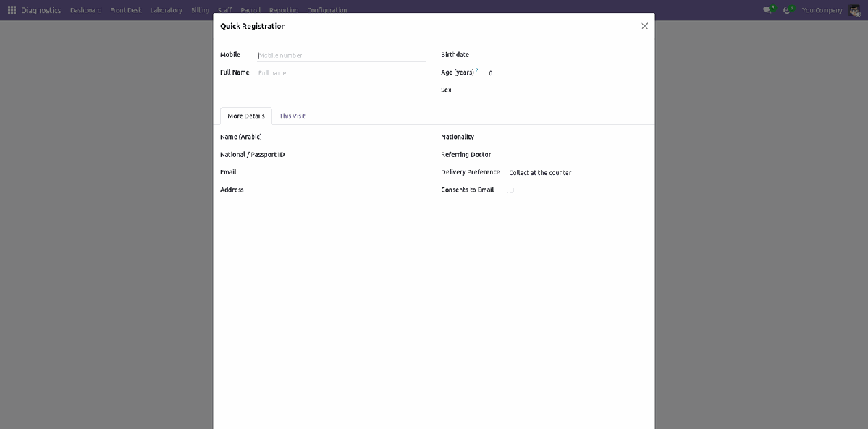Switch to the More Details tab
This screenshot has width=868, height=429.
(246, 116)
